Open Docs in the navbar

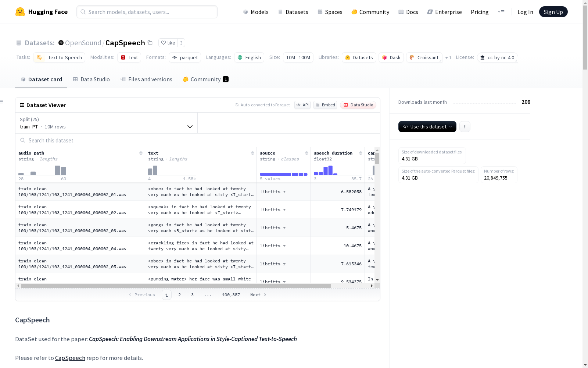click(408, 12)
